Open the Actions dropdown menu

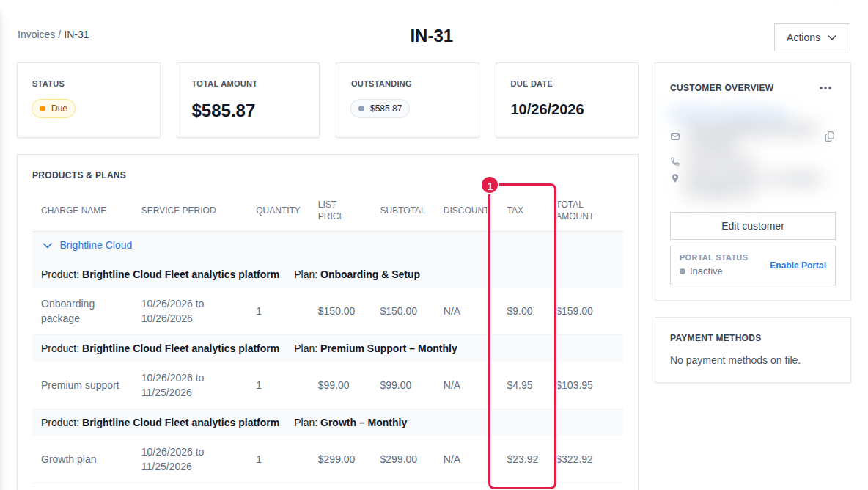[x=812, y=37]
